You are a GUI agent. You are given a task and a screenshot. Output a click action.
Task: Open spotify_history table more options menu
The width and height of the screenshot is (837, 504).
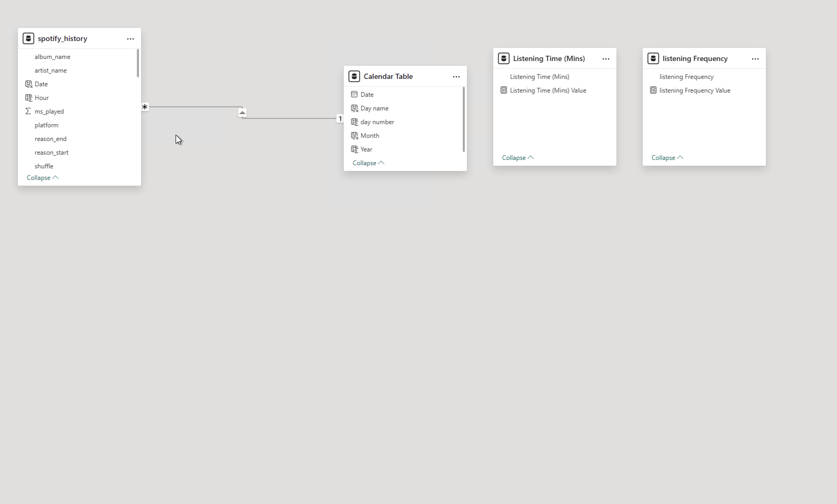131,39
